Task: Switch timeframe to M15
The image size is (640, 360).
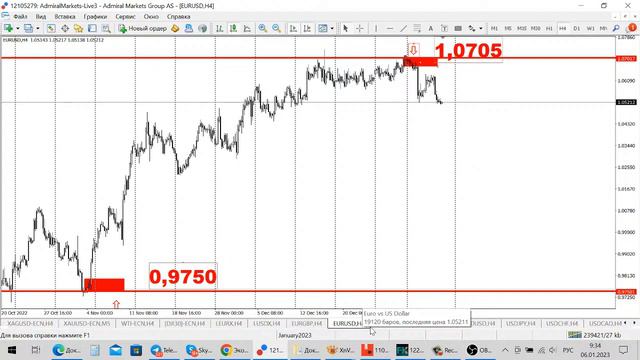Action: [x=522, y=28]
